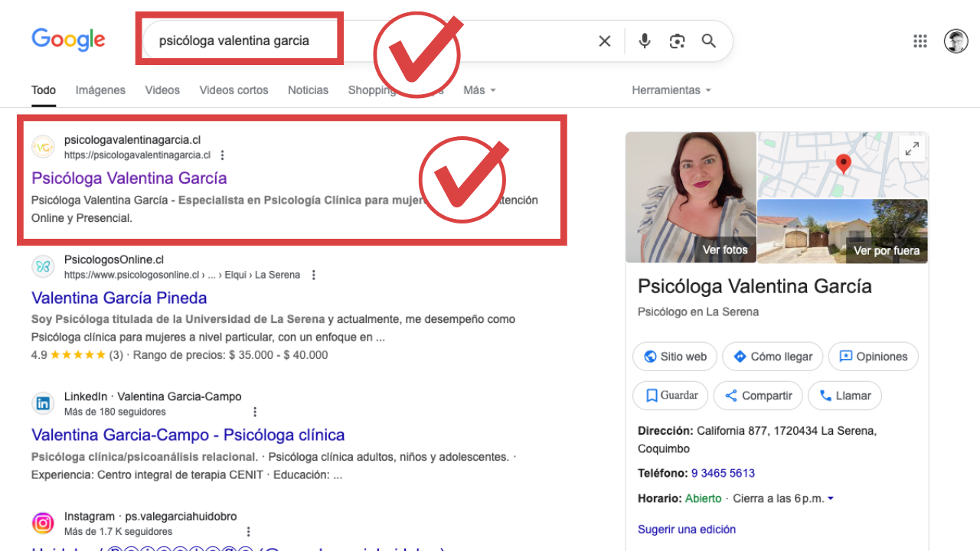Open the Google apps grid
This screenshot has width=980, height=551.
tap(920, 41)
